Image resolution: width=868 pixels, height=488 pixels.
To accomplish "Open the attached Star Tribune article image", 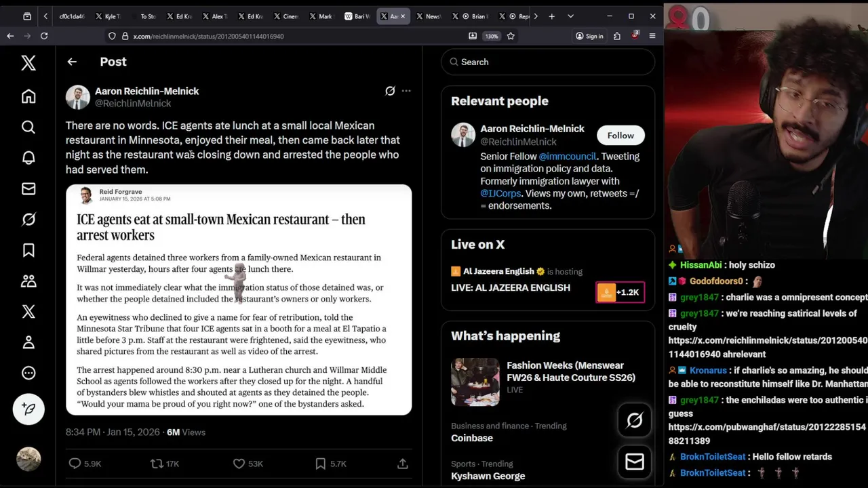I will click(x=239, y=300).
